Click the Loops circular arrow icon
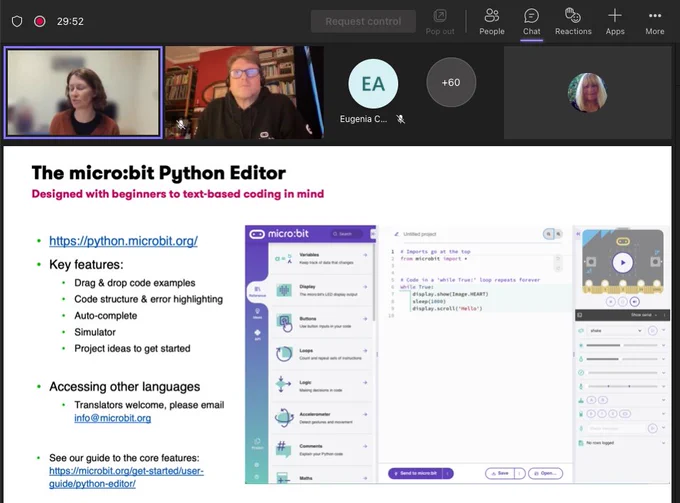This screenshot has width=680, height=503. (x=284, y=354)
